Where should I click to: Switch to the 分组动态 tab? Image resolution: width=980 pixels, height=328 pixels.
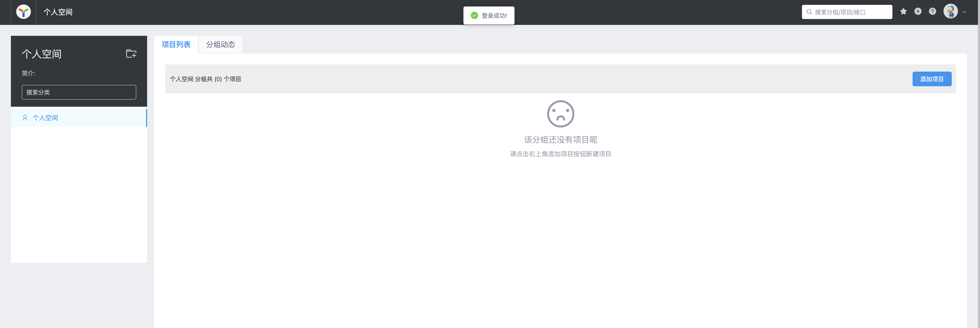pyautogui.click(x=220, y=45)
